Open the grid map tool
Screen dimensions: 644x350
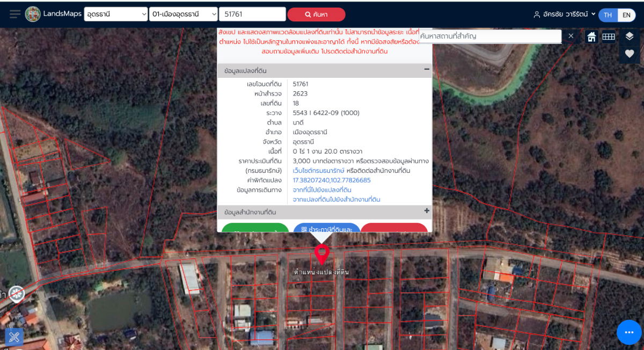[x=608, y=37]
